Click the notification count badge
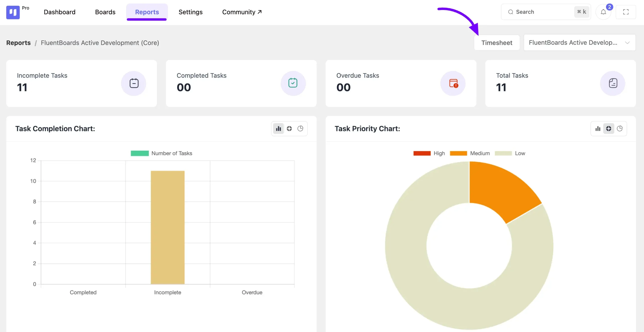This screenshot has width=644, height=332. [x=610, y=7]
